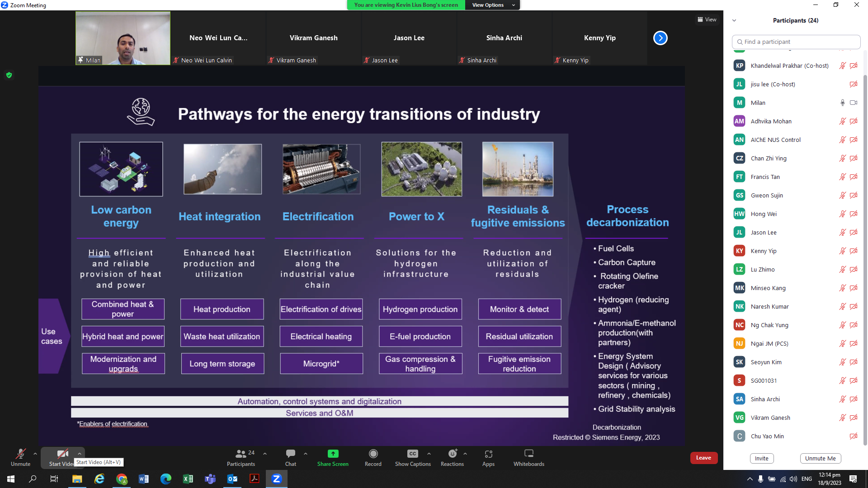Select AIChE NUS Control participant row
The width and height of the screenshot is (868, 488).
[796, 140]
